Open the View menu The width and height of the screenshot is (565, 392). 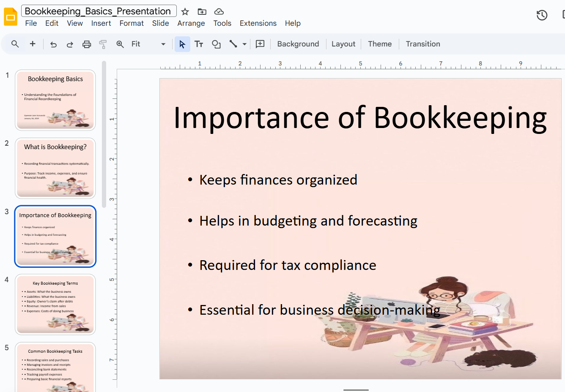pyautogui.click(x=75, y=23)
